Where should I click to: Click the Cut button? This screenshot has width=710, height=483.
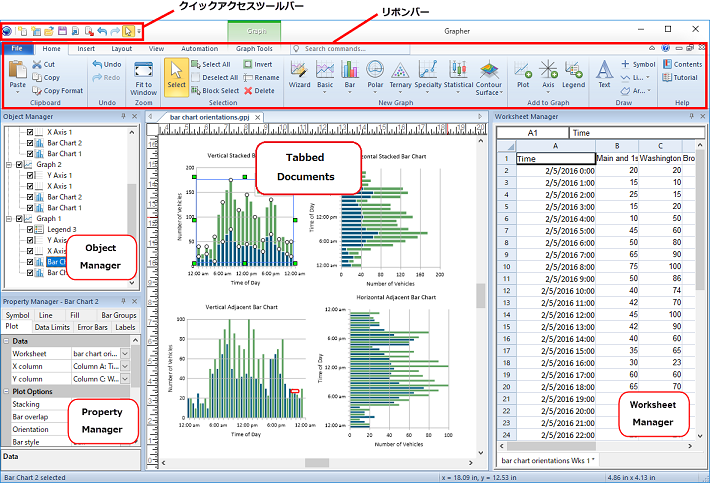43,64
